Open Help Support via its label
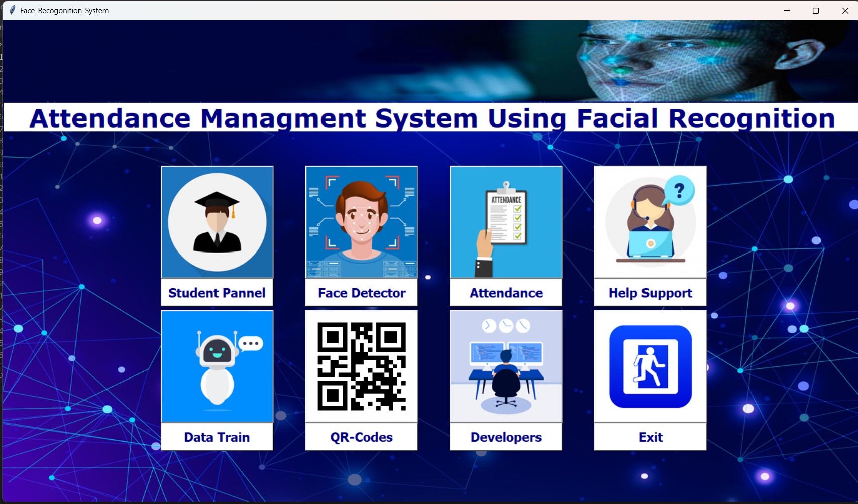Viewport: 858px width, 504px height. click(x=650, y=293)
